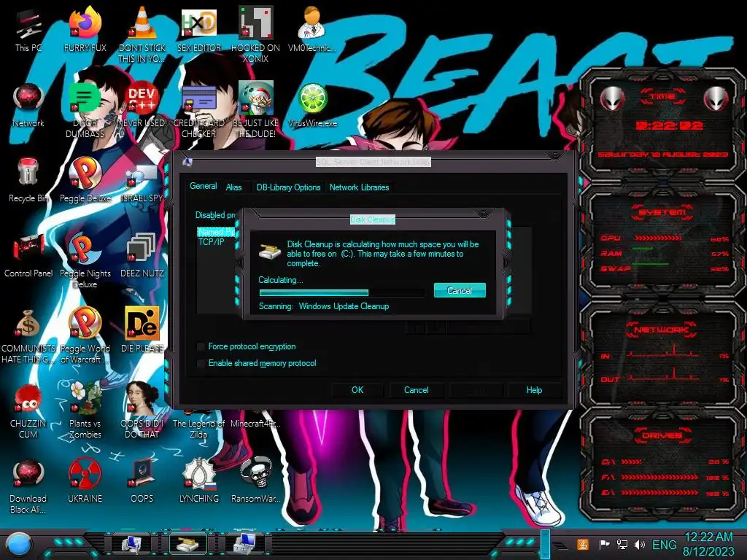
Task: Open the Action Center flag tray icon
Action: (604, 544)
